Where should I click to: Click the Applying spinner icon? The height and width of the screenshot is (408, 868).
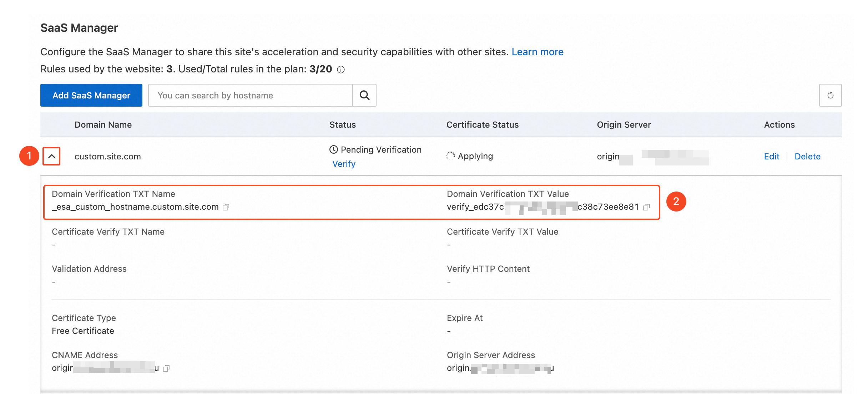[450, 156]
